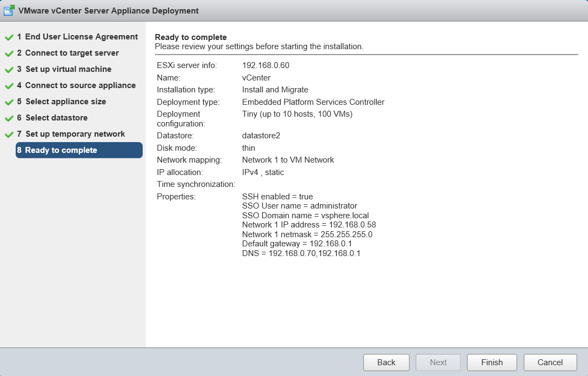Image resolution: width=588 pixels, height=376 pixels.
Task: Navigate to step 6 Select datastore
Action: tap(56, 118)
